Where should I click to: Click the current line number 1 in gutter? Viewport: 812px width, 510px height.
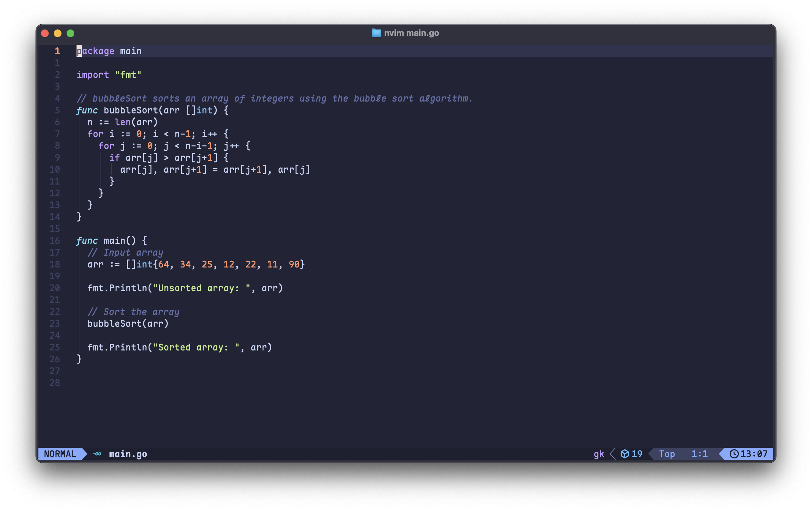point(57,51)
